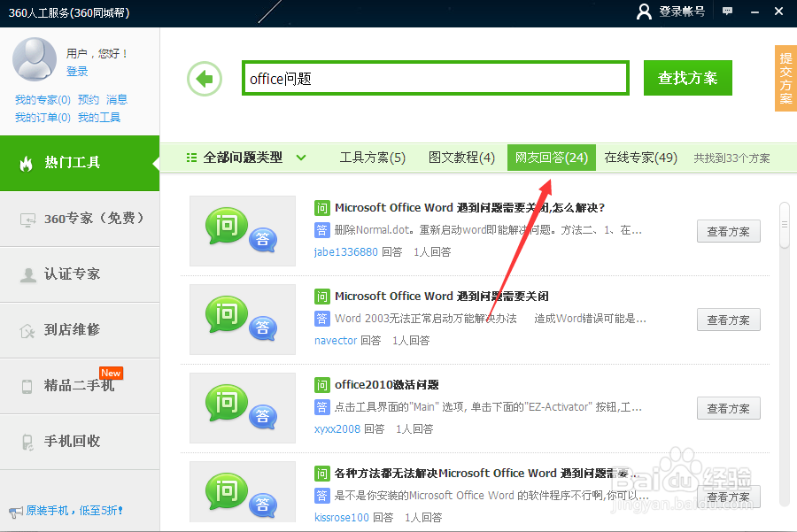Select 热门工具 in the sidebar
The image size is (797, 532).
coord(80,163)
